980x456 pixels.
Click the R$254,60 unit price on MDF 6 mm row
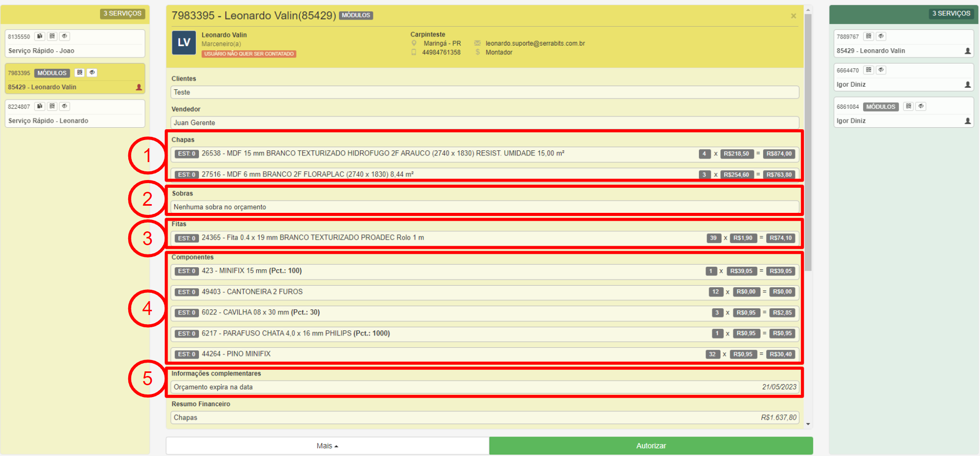coord(736,175)
